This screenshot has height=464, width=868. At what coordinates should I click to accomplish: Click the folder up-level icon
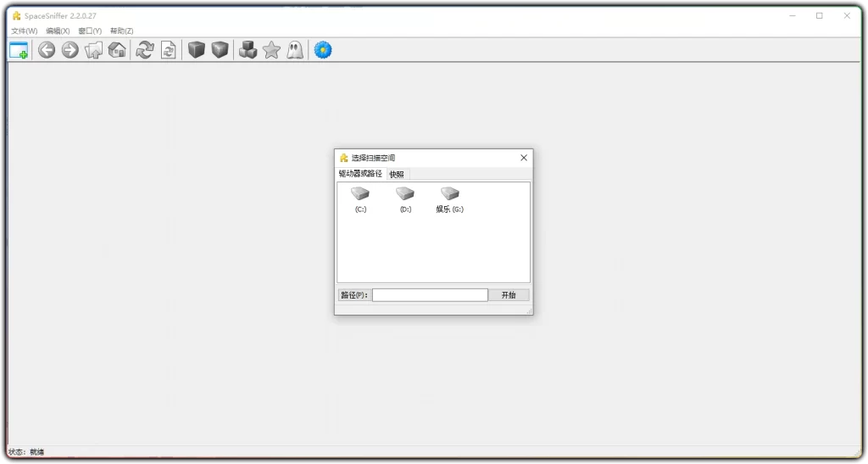93,50
